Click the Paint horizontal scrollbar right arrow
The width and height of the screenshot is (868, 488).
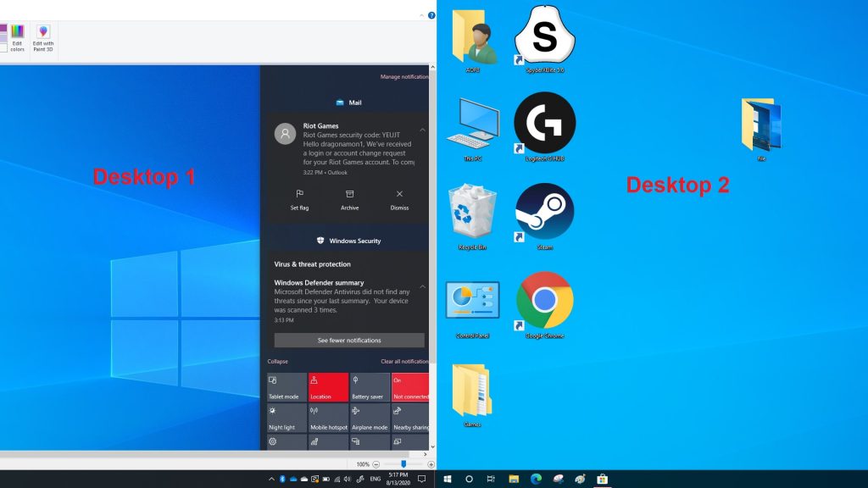426,454
